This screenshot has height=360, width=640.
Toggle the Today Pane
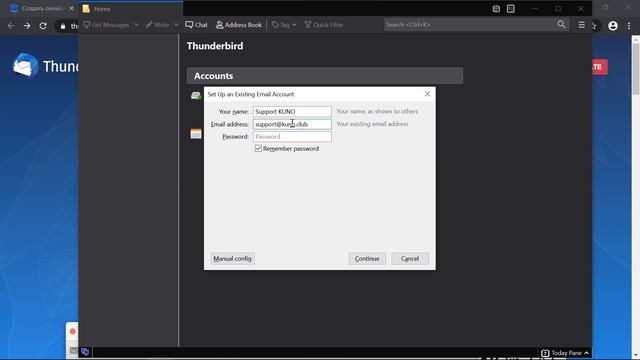(x=565, y=353)
